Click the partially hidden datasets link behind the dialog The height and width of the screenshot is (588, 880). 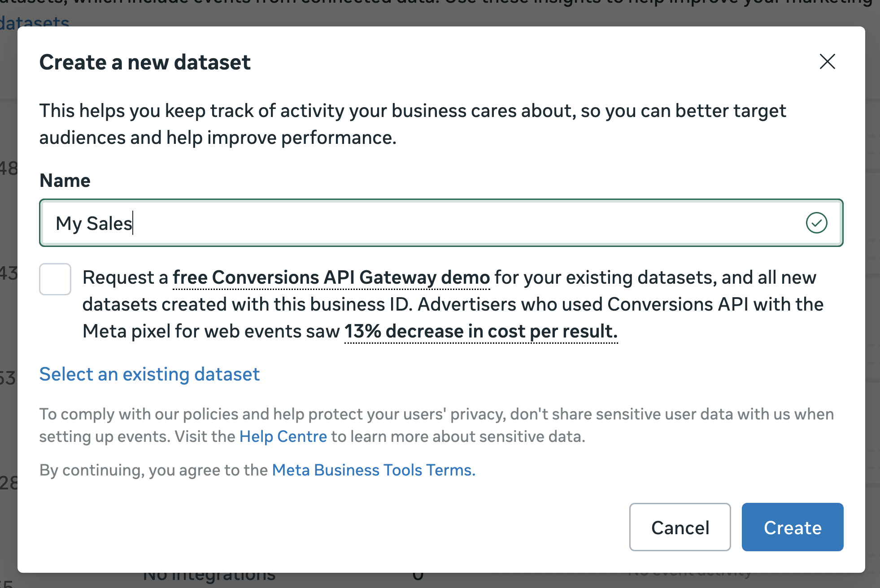click(x=35, y=22)
